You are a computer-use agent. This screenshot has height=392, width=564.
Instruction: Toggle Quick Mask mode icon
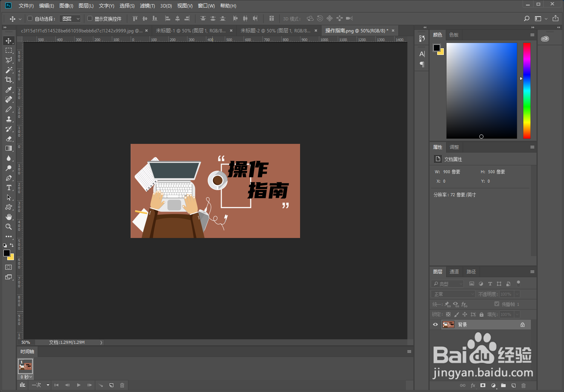(9, 267)
